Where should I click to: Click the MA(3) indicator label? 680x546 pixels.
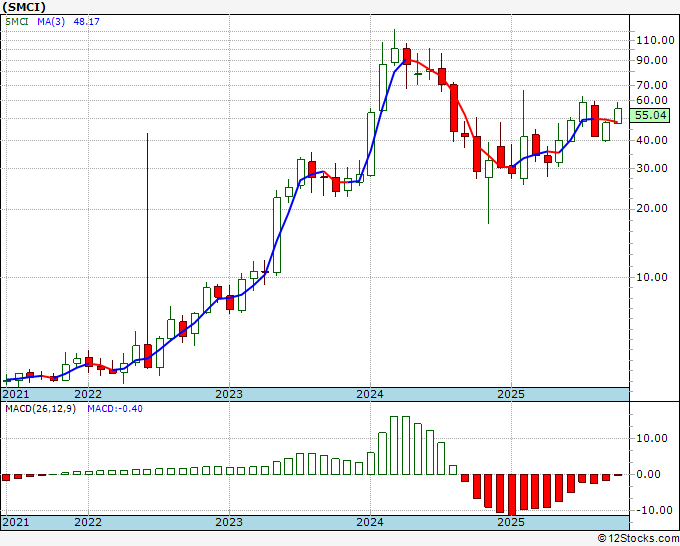coord(51,21)
